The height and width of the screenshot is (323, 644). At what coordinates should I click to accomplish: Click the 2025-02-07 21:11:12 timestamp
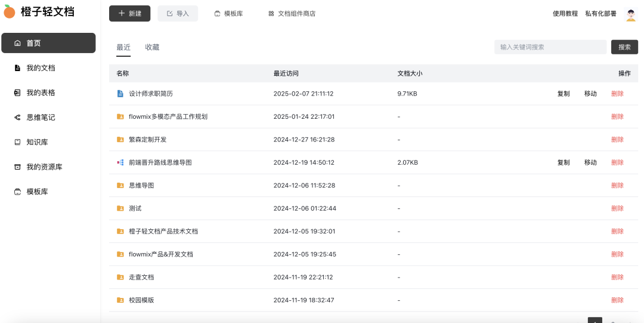point(304,94)
